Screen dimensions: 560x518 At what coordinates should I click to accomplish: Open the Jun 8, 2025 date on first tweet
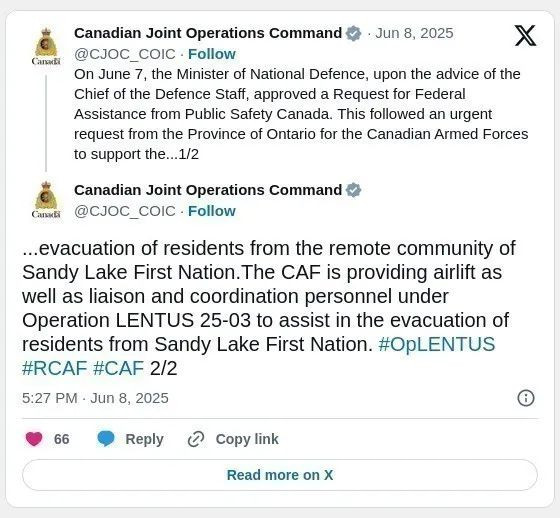414,33
